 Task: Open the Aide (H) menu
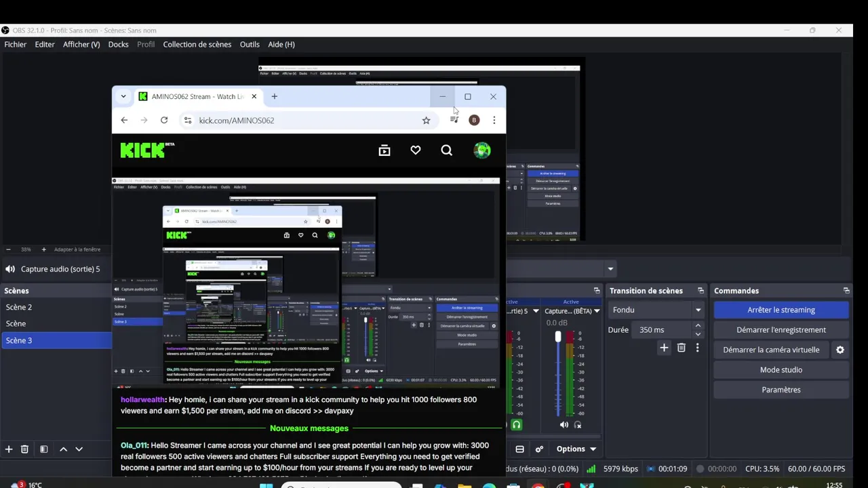[x=281, y=44]
